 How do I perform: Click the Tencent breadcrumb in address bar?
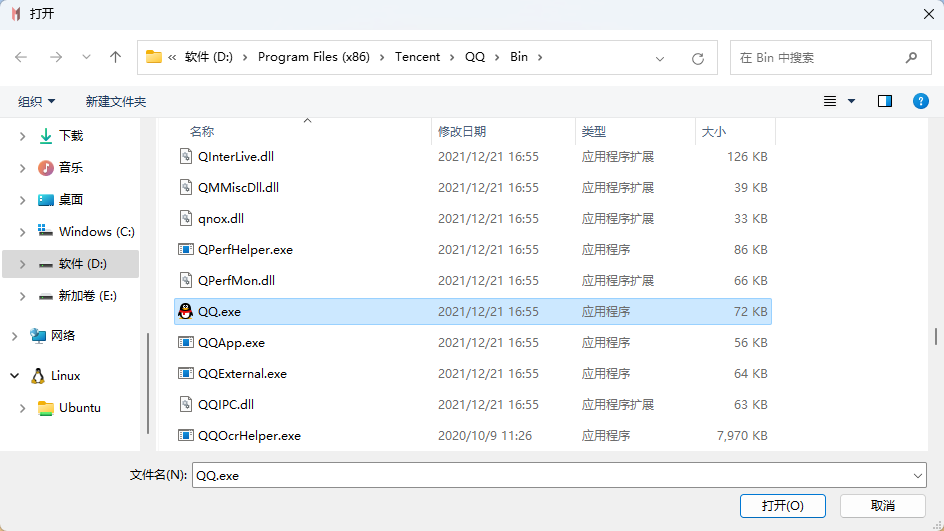tap(417, 57)
